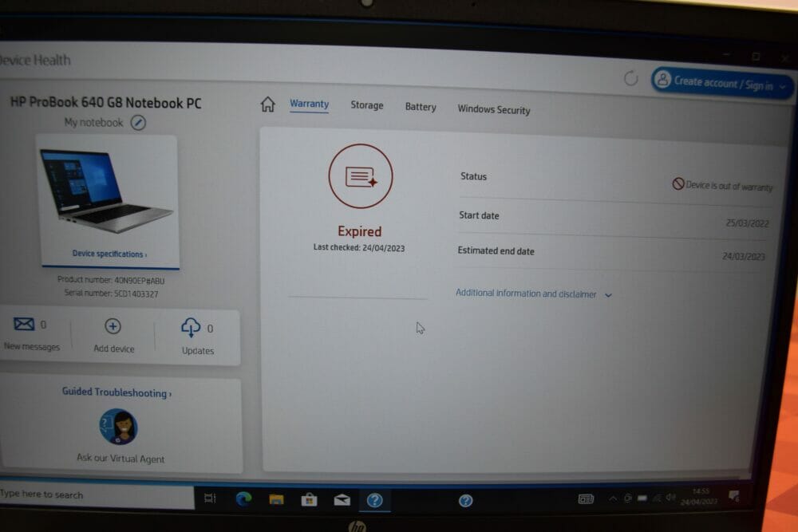Click the user avatar in Create account button
The width and height of the screenshot is (798, 532).
[662, 79]
